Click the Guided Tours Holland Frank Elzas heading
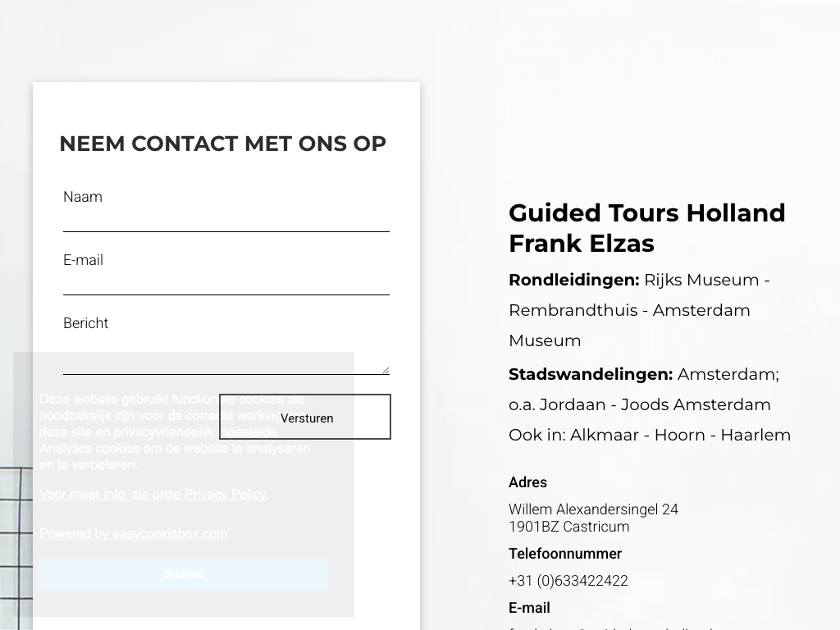 click(x=647, y=228)
